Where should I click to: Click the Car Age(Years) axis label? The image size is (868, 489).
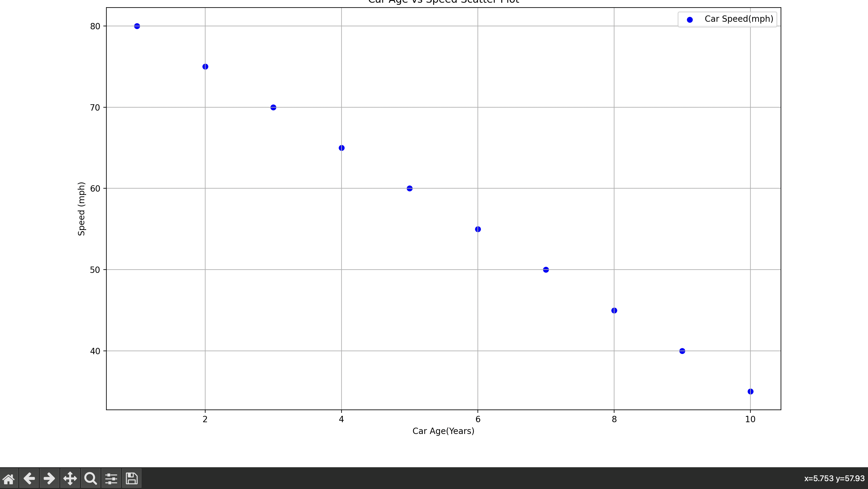click(443, 431)
